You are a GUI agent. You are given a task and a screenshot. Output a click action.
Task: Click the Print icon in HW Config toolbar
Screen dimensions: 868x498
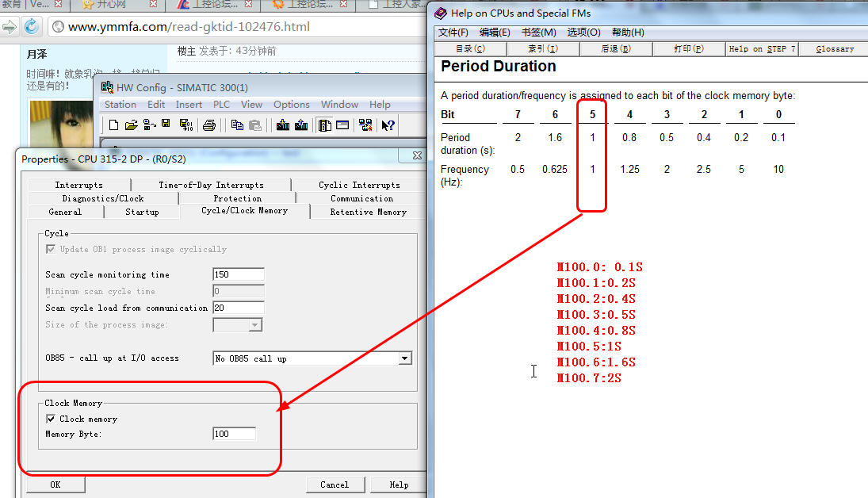click(x=209, y=125)
